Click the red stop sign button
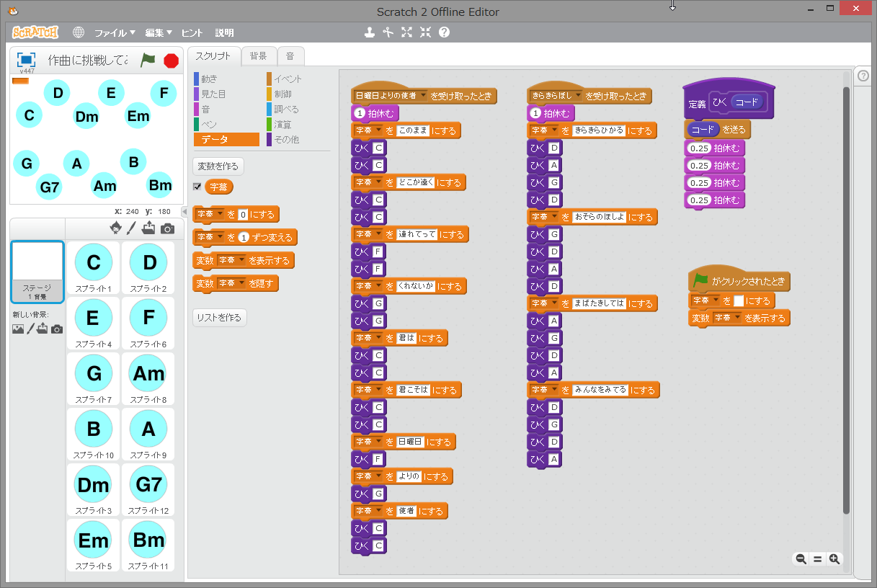This screenshot has height=588, width=877. tap(171, 61)
